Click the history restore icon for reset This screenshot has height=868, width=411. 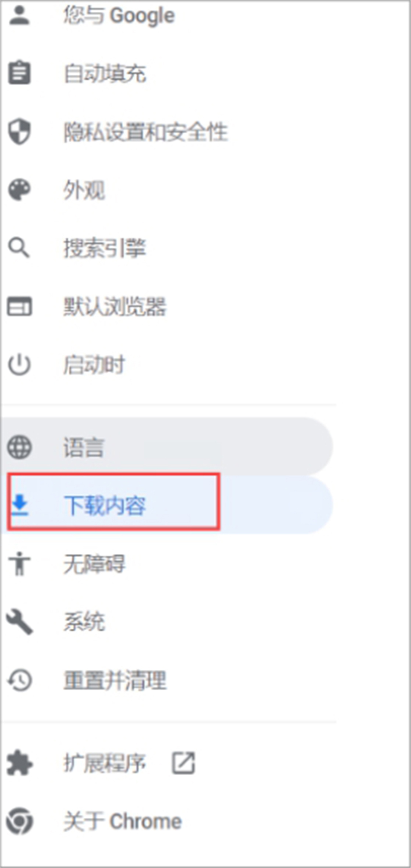coord(19,681)
